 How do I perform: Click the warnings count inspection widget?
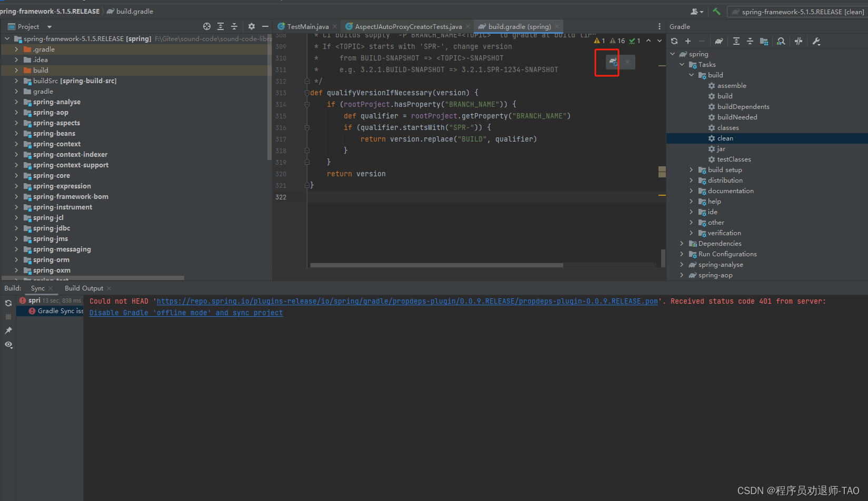tap(617, 41)
